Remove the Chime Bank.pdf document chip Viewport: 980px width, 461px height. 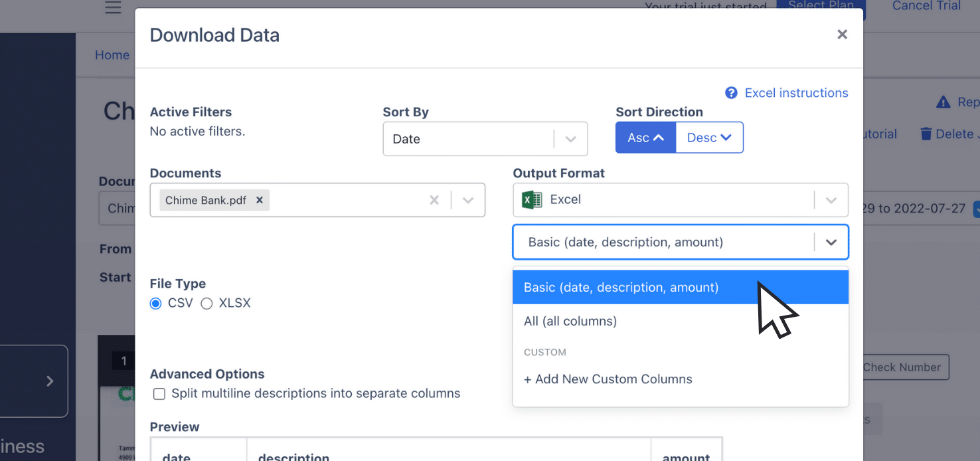pos(260,199)
